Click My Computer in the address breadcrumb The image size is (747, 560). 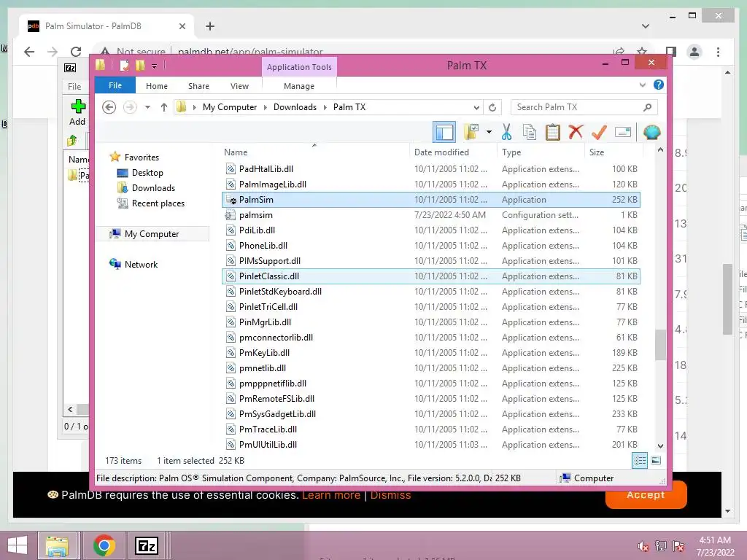click(x=230, y=107)
